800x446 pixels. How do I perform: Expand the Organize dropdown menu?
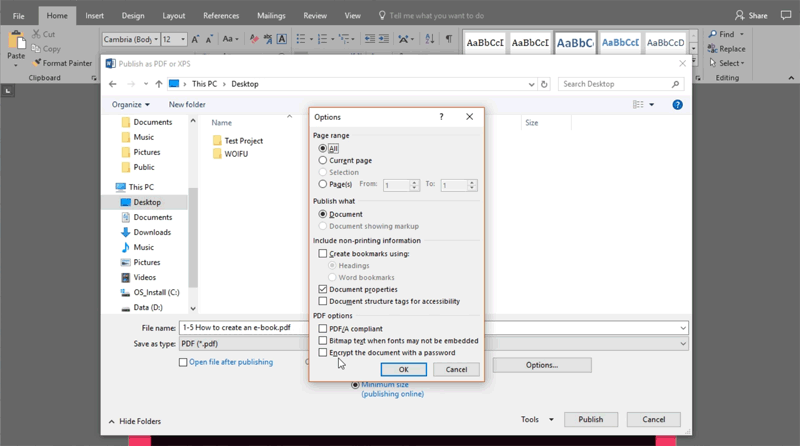(x=130, y=104)
